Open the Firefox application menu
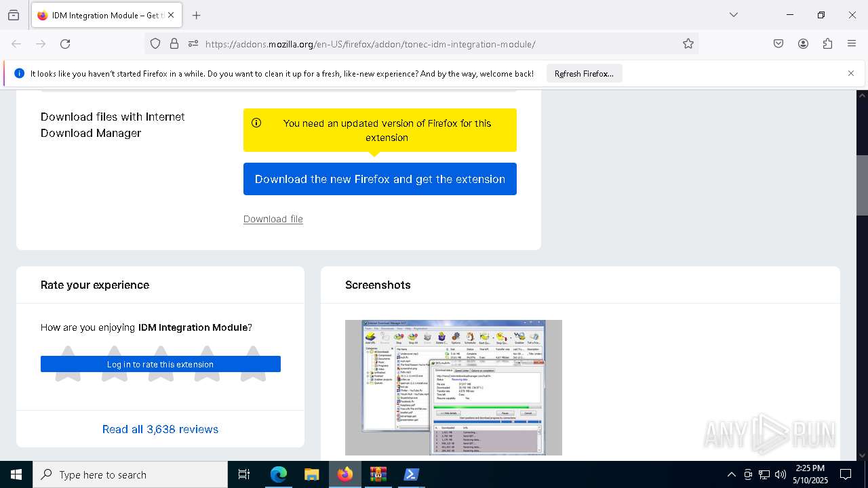This screenshot has height=488, width=868. click(852, 44)
